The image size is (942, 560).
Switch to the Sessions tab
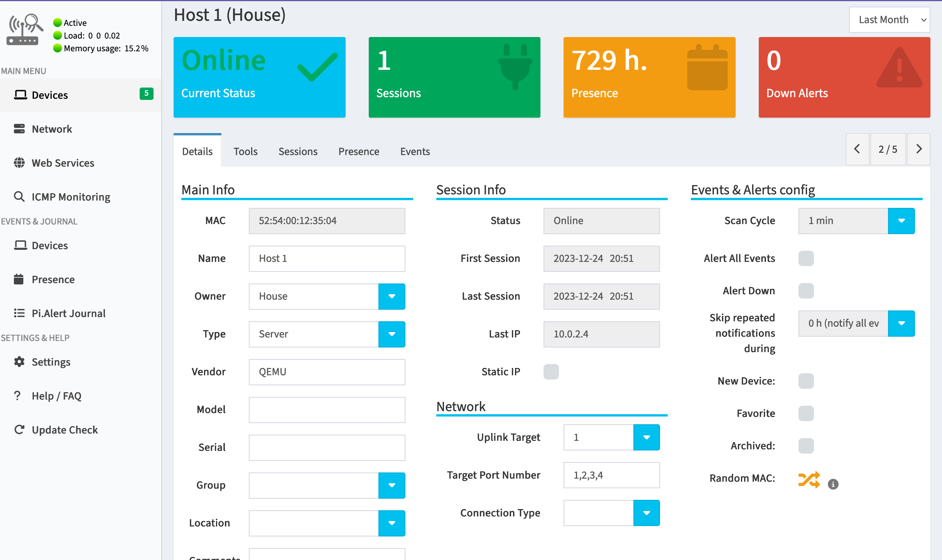pos(298,152)
